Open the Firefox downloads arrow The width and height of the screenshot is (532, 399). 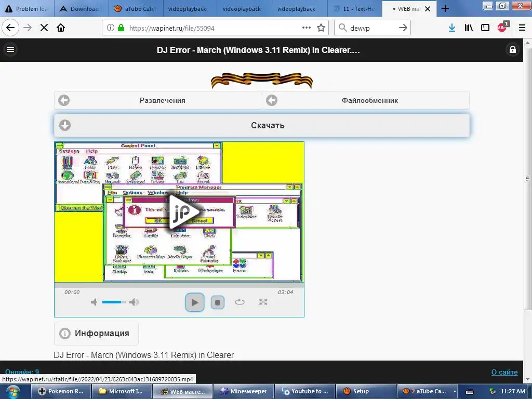click(452, 28)
